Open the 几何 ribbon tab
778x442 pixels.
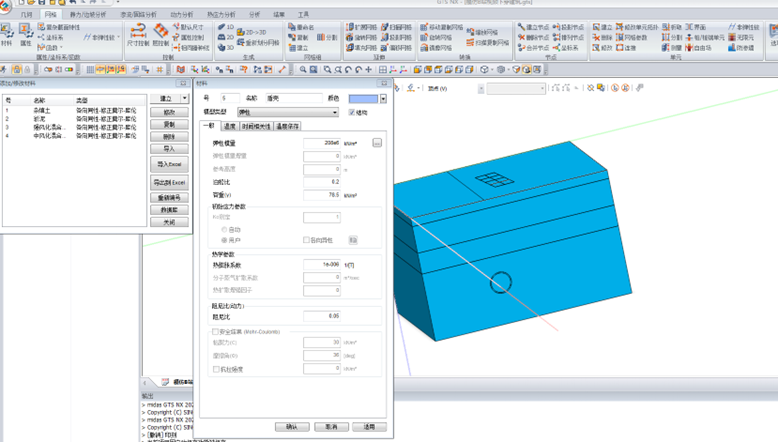pos(26,14)
